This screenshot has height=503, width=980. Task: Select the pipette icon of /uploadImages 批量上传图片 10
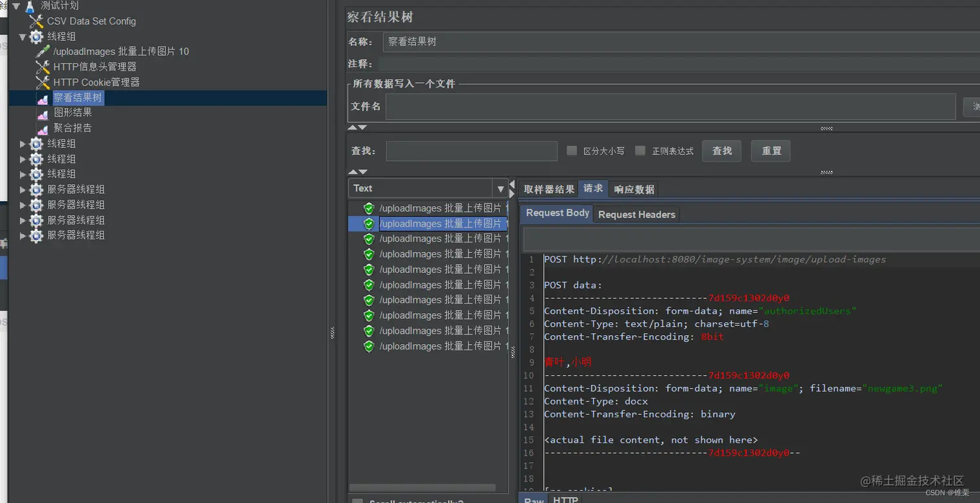(43, 52)
